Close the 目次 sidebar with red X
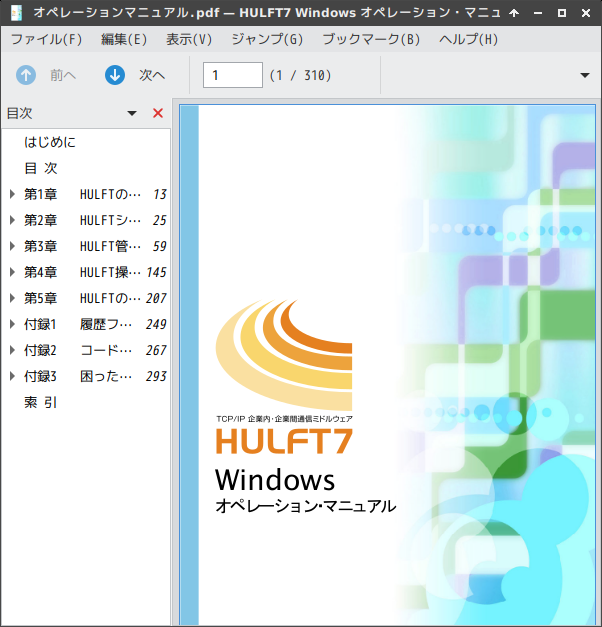Image resolution: width=602 pixels, height=627 pixels. 158,113
